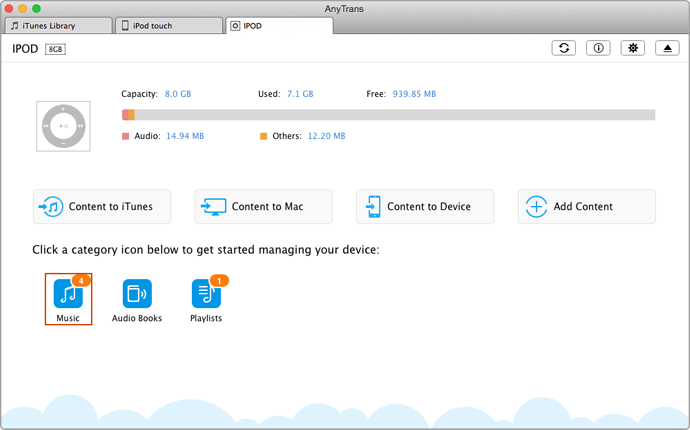Click the Playlists badge count 1

[219, 280]
